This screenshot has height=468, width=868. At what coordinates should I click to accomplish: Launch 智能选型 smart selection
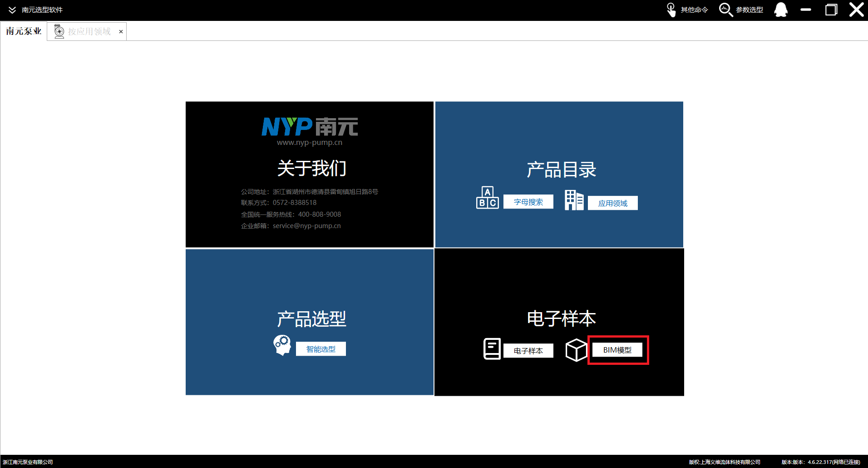(x=321, y=349)
